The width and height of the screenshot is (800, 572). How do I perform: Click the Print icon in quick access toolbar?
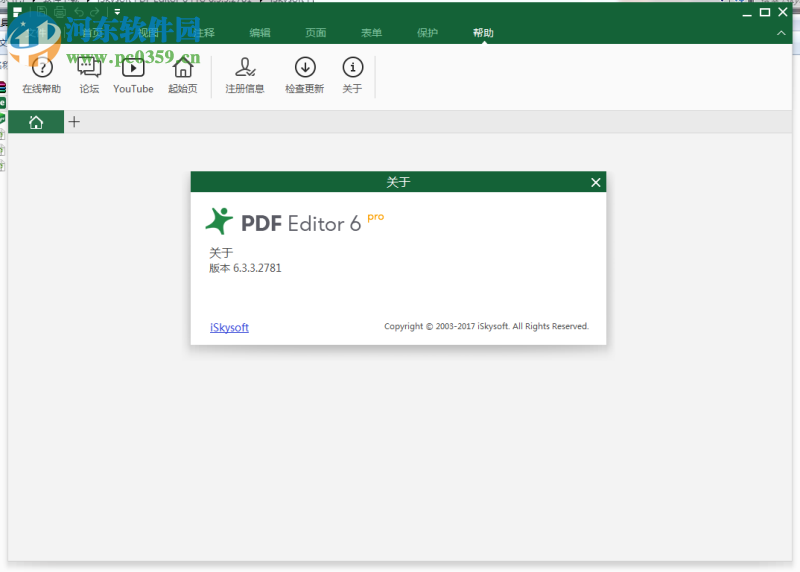point(60,11)
